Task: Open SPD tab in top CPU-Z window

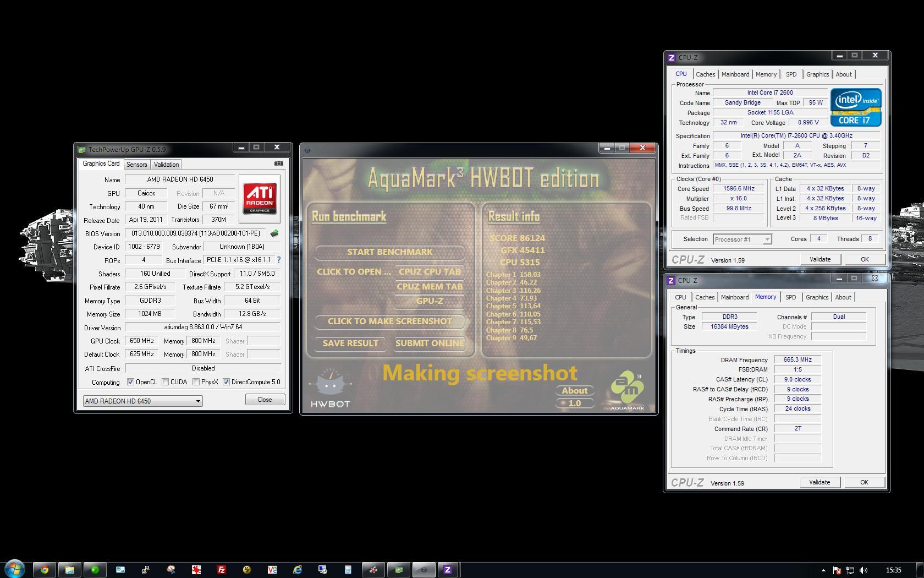Action: point(791,74)
